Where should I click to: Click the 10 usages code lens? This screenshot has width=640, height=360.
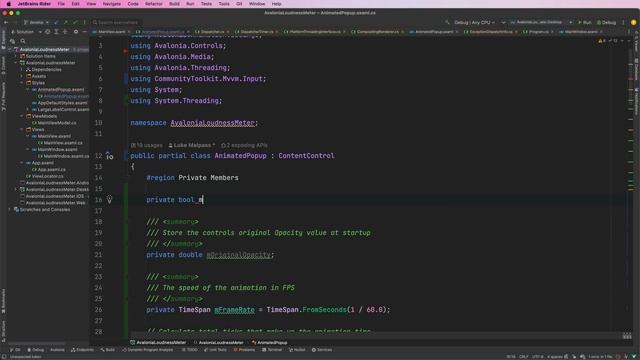(x=147, y=145)
